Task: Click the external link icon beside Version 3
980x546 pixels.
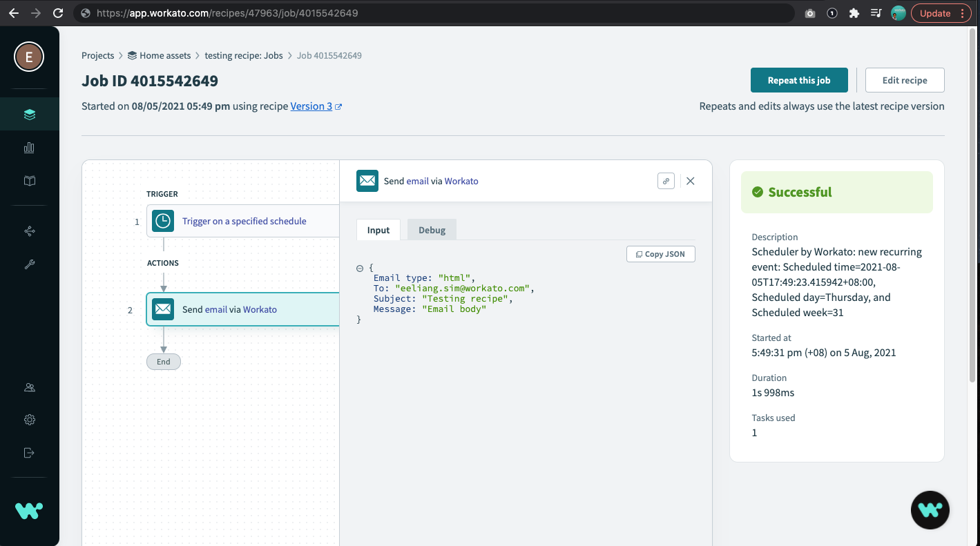Action: pos(338,107)
